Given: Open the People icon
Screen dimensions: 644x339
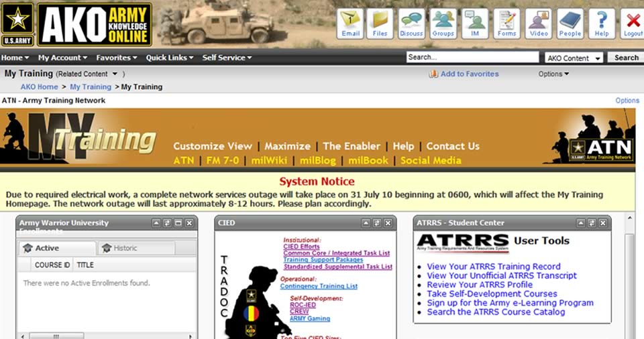Looking at the screenshot, I should (x=570, y=24).
